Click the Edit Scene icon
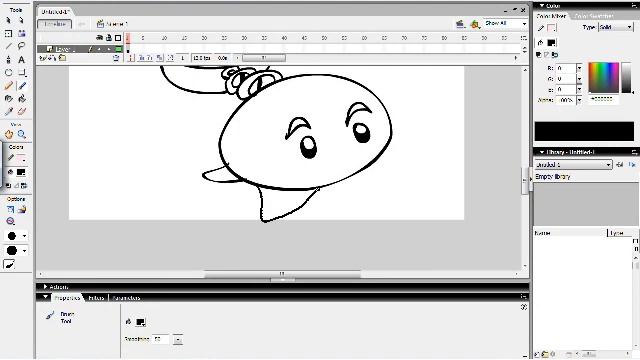The image size is (640, 360). (460, 24)
